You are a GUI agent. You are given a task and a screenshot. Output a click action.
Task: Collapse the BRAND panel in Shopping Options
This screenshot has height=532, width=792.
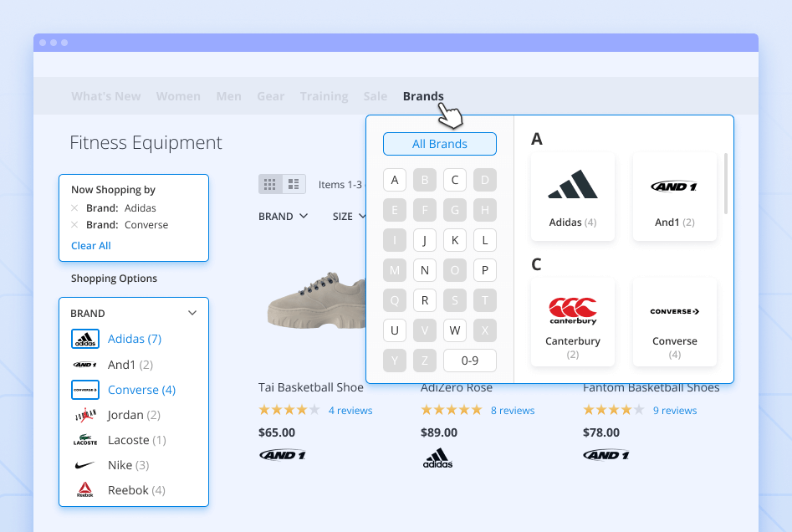192,312
